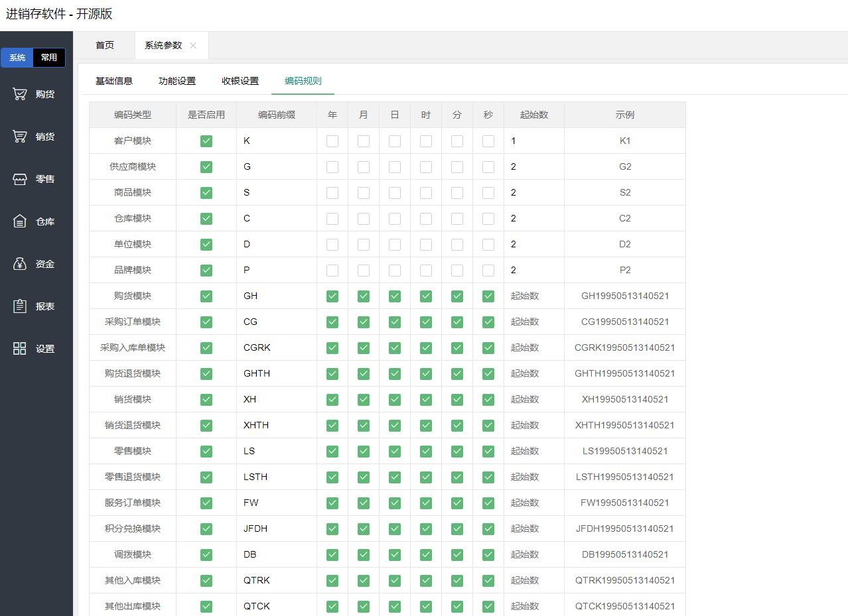Switch to 收银设置 tab
This screenshot has height=616, width=848.
240,81
